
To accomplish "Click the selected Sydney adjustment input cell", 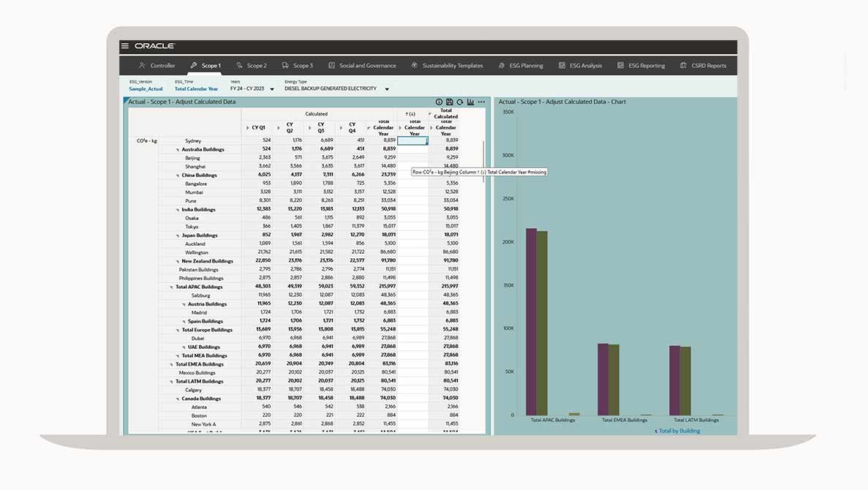I will click(x=413, y=140).
